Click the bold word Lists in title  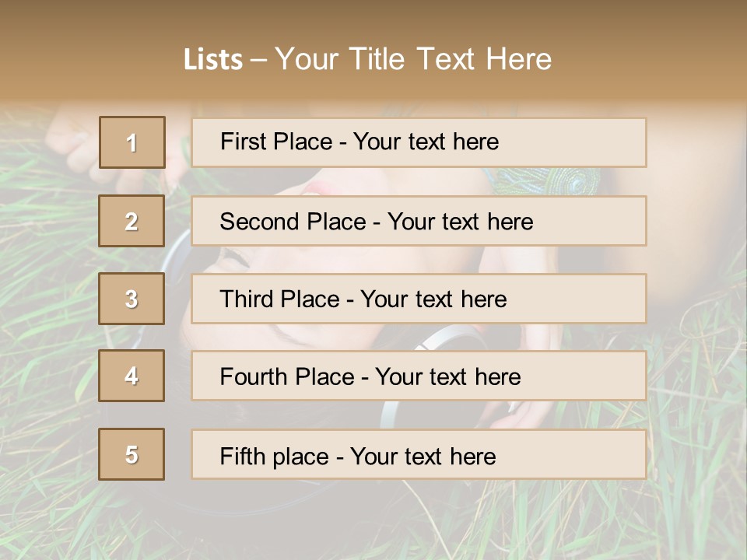(213, 60)
